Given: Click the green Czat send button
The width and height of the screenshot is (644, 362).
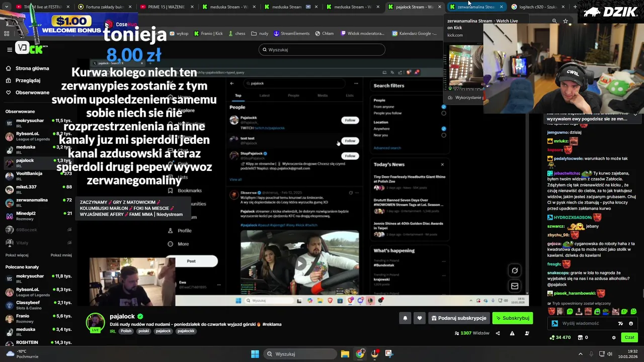Looking at the screenshot, I should coord(629,337).
